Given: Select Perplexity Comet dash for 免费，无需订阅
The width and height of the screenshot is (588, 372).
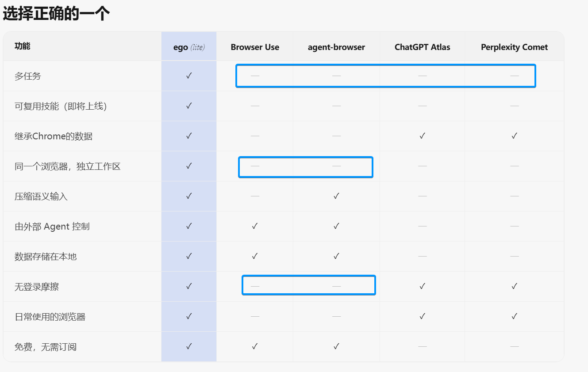Looking at the screenshot, I should click(x=514, y=347).
